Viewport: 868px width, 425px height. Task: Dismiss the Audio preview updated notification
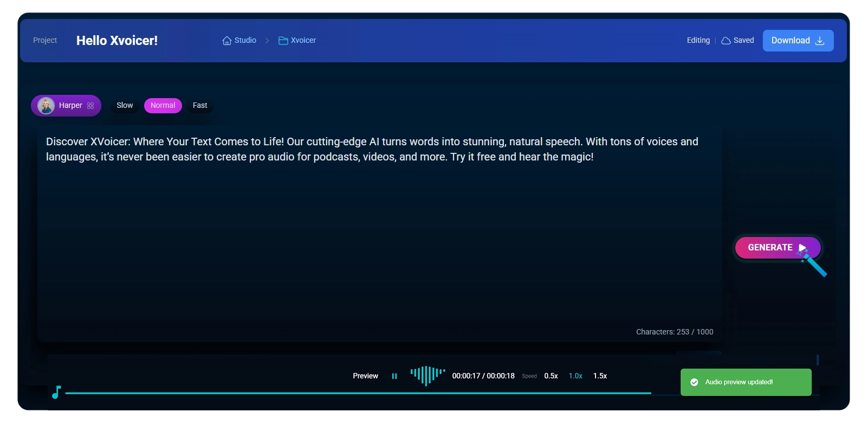pyautogui.click(x=746, y=382)
